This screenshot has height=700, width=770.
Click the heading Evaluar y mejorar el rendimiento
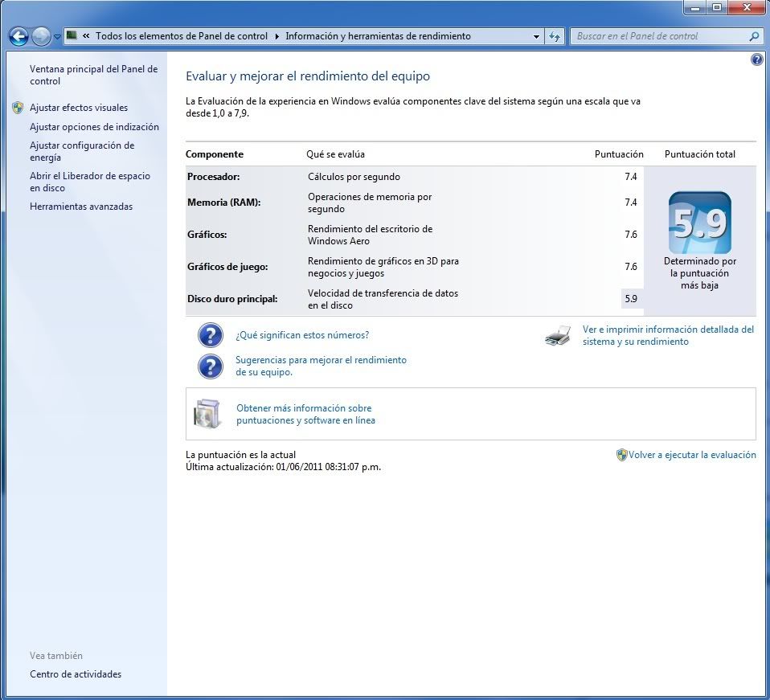[x=308, y=76]
